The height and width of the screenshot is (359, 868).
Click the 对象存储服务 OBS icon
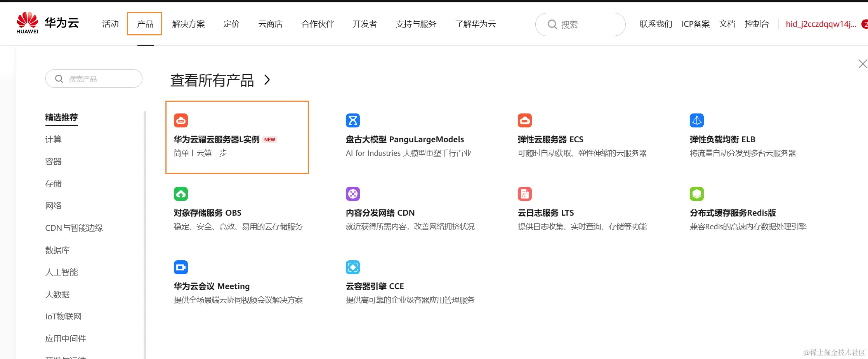(181, 194)
